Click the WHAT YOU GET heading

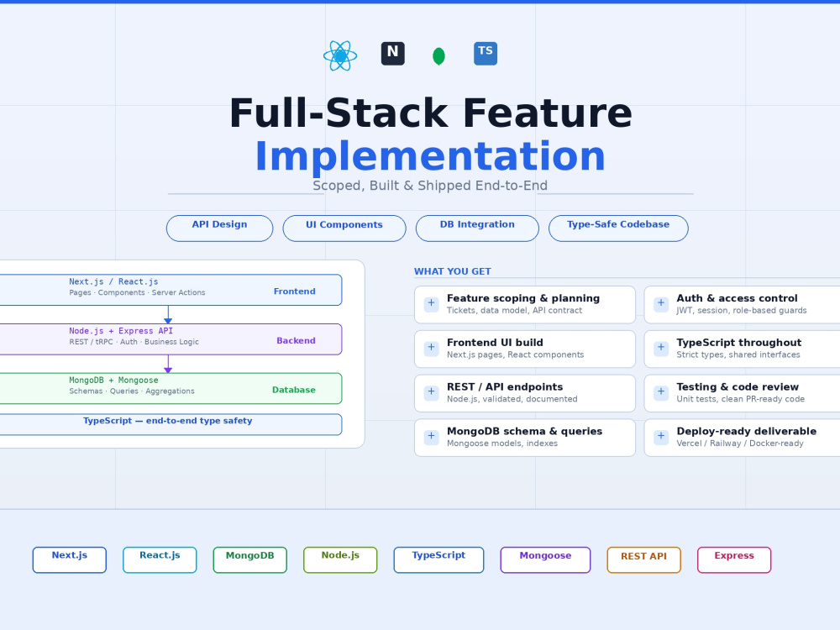pyautogui.click(x=453, y=271)
